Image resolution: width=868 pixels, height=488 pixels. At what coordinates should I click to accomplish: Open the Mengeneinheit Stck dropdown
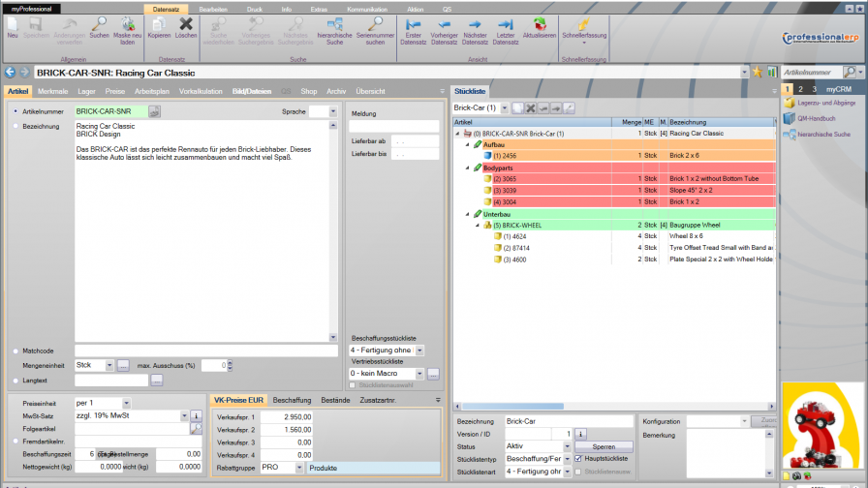coord(108,365)
